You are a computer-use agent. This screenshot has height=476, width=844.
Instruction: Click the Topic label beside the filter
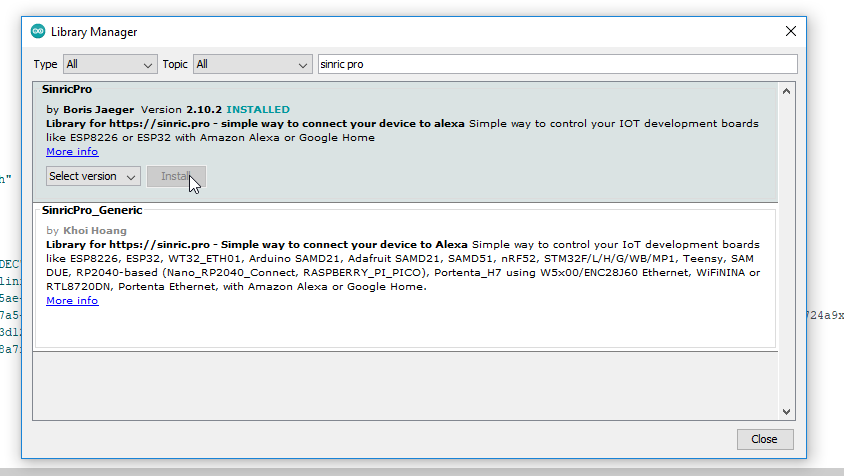tap(175, 64)
